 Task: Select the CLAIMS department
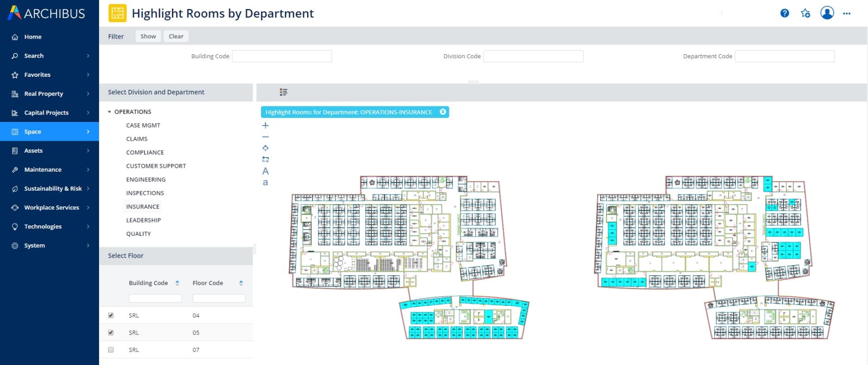[137, 139]
